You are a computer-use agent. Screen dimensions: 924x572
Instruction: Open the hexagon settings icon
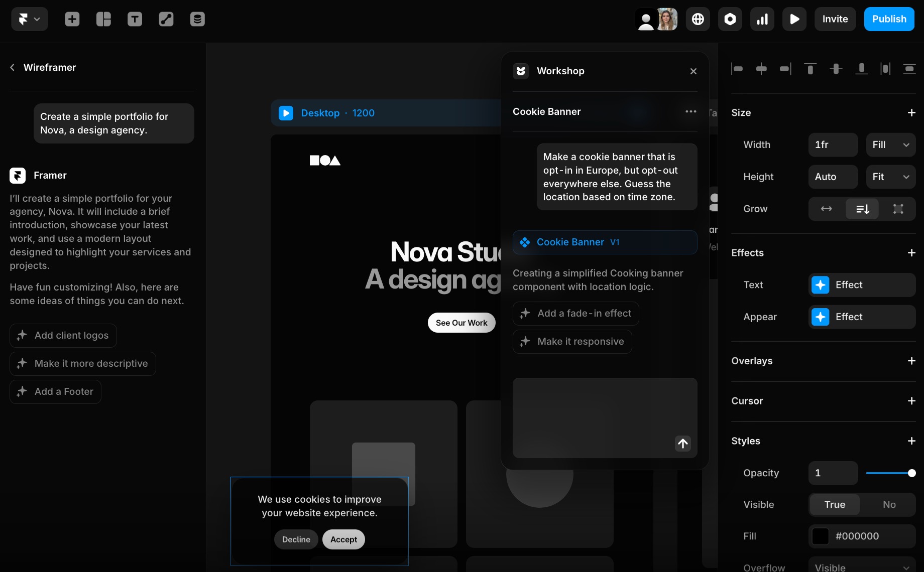[x=730, y=19]
